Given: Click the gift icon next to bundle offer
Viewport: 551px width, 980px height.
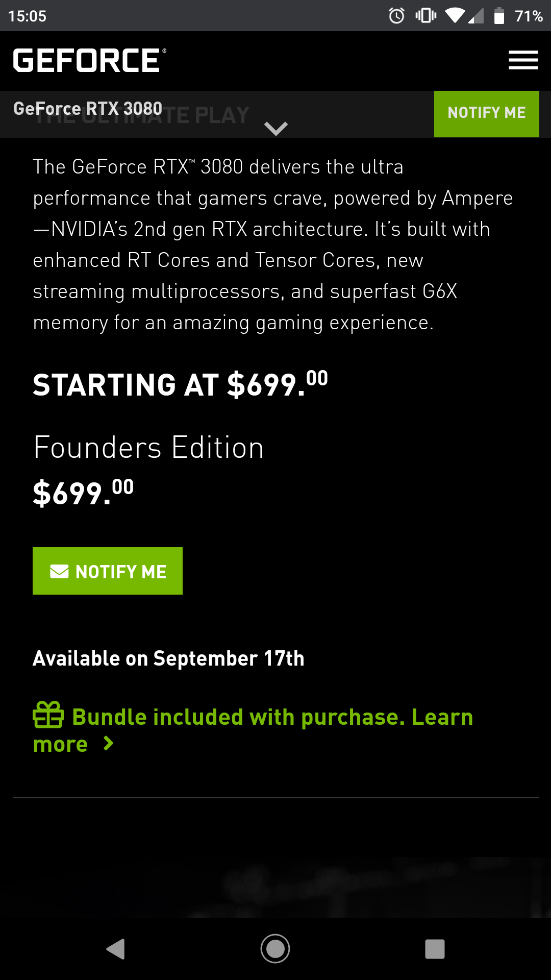Looking at the screenshot, I should (x=47, y=716).
